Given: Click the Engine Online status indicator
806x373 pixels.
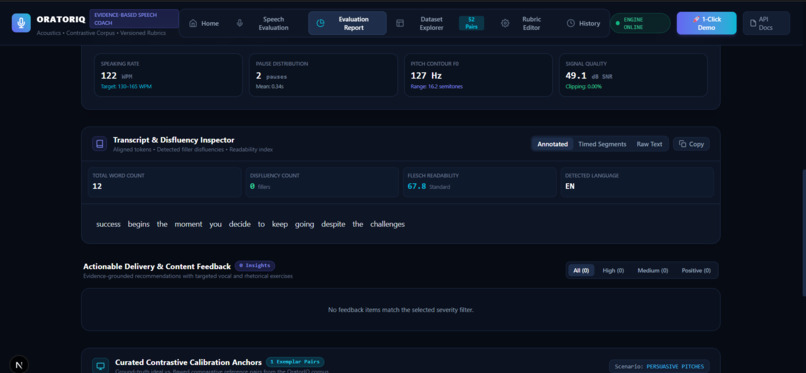Looking at the screenshot, I should coord(640,23).
